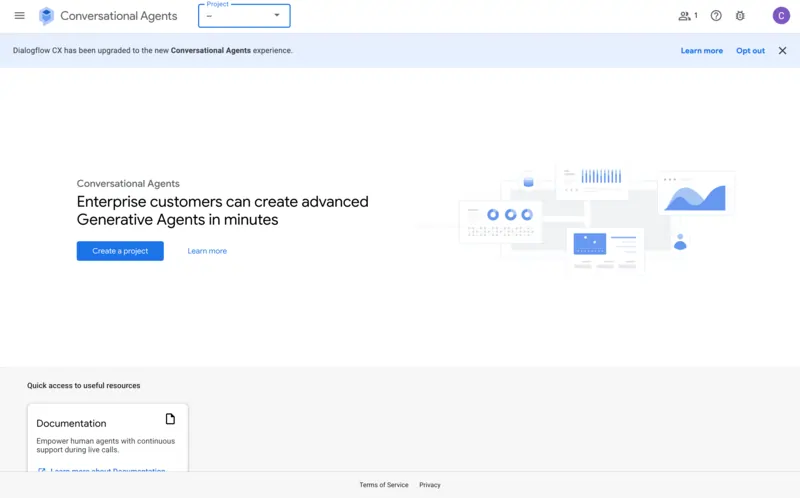Open the hamburger navigation menu
Viewport: 800px width, 498px height.
(x=19, y=16)
